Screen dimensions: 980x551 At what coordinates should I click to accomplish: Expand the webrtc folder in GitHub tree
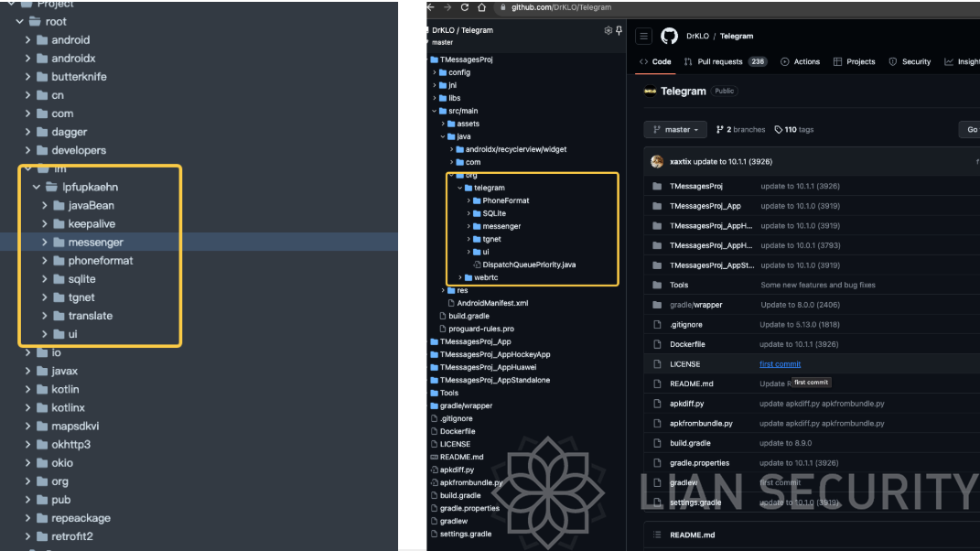click(x=460, y=277)
